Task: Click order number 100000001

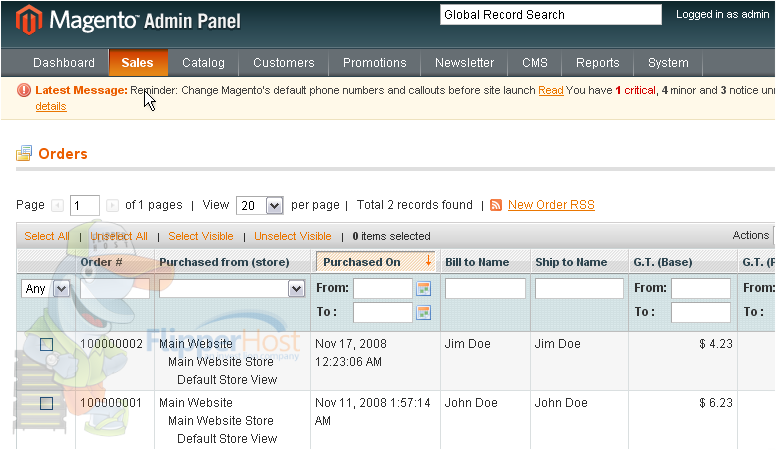Action: [111, 403]
